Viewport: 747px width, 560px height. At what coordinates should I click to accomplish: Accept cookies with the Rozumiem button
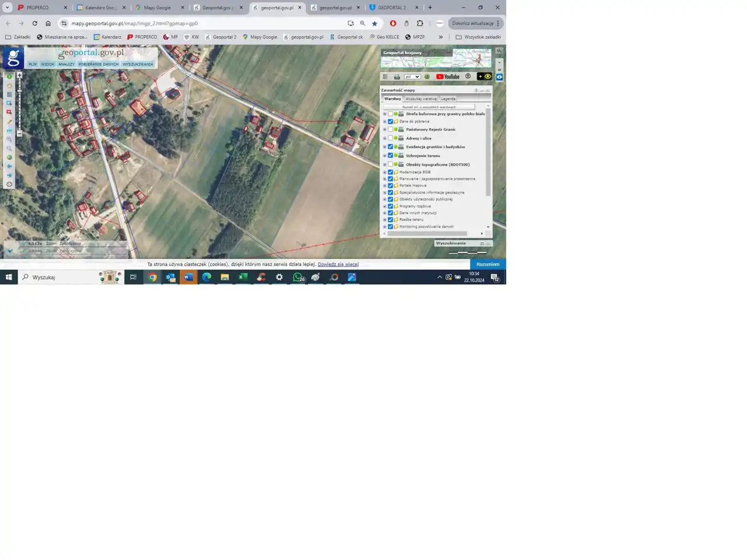[487, 264]
